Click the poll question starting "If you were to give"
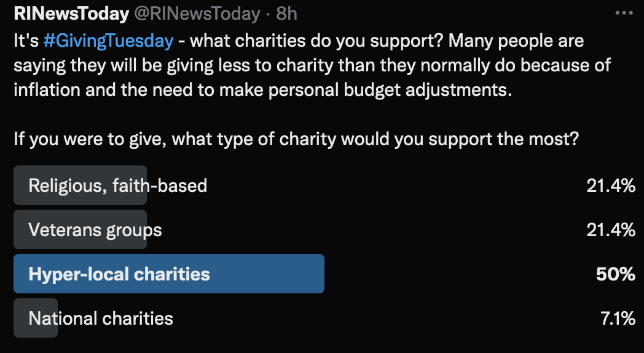Screen dimensions: 644x353 point(296,138)
